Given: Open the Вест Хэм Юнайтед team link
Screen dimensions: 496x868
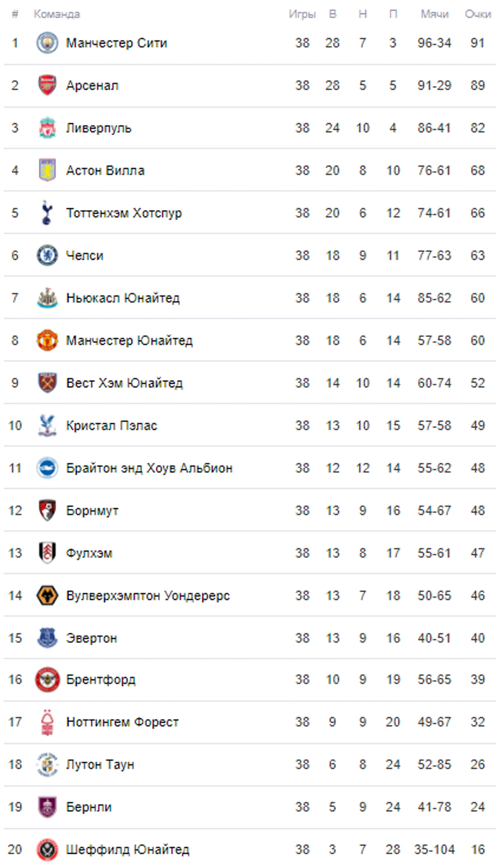Looking at the screenshot, I should point(124,383).
